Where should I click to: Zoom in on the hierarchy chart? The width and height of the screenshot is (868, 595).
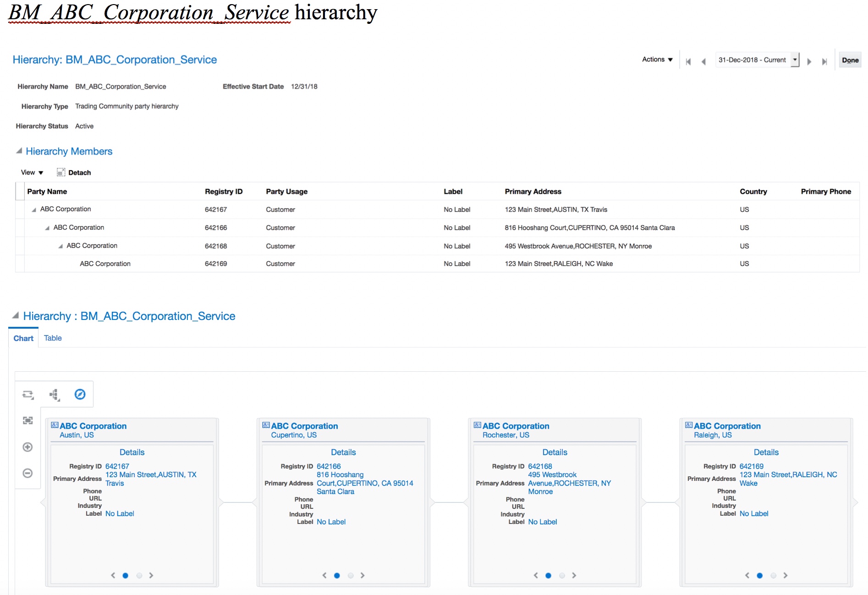(x=28, y=447)
